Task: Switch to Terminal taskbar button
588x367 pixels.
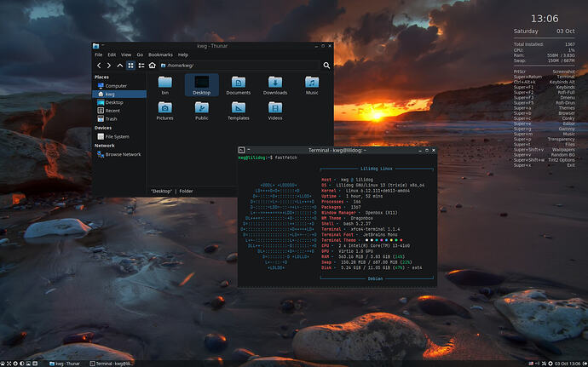Action: coord(112,364)
